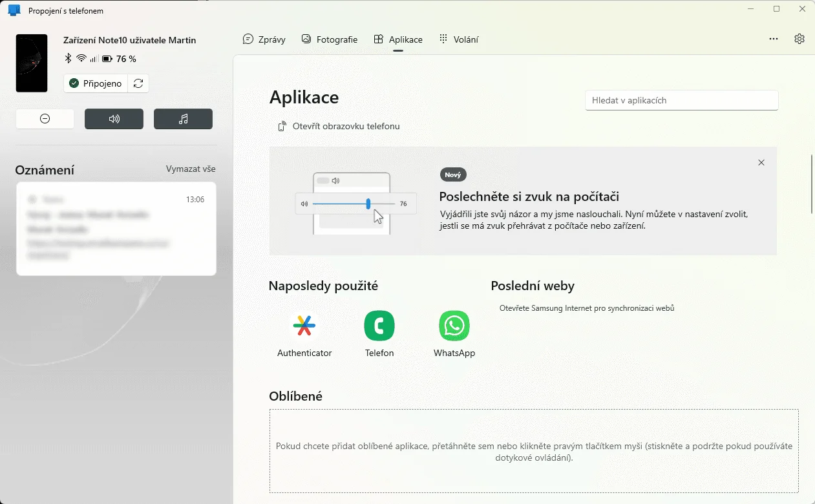Click the Propojení s telefonem app icon
The width and height of the screenshot is (815, 504).
tap(14, 10)
